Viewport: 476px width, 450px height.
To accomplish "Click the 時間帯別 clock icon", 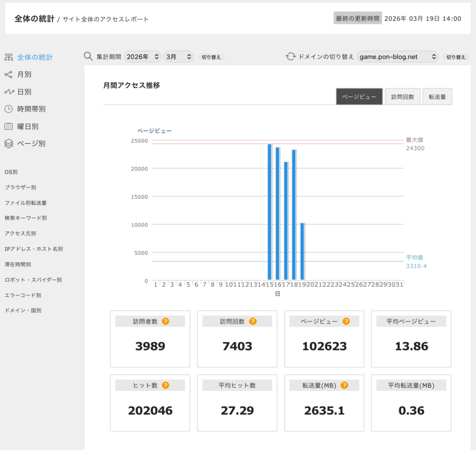I will tap(8, 109).
